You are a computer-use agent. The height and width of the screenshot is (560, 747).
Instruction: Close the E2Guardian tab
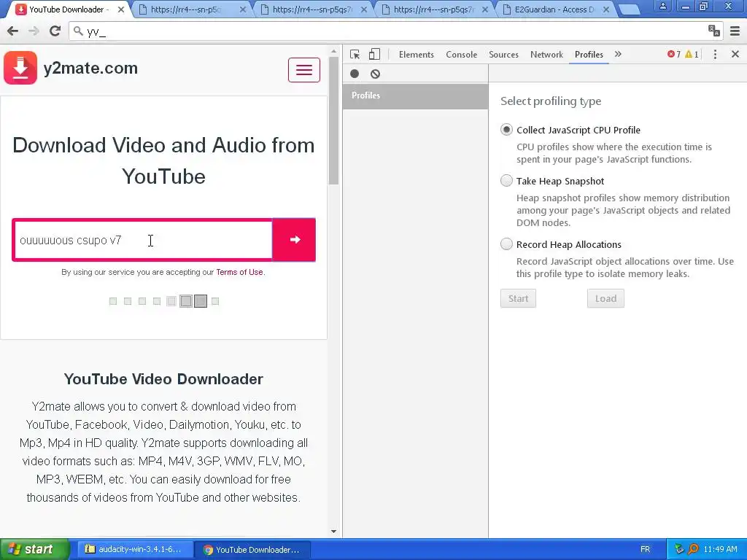(x=606, y=9)
